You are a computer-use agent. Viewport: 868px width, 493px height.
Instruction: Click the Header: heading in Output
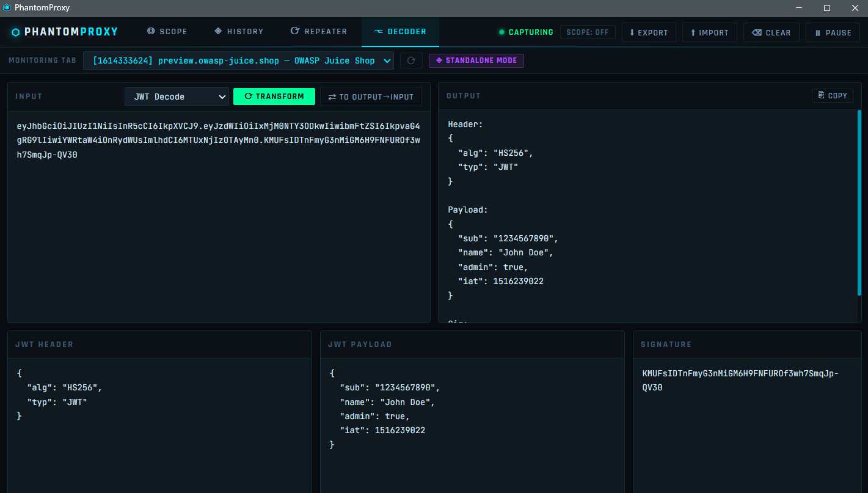pos(465,124)
